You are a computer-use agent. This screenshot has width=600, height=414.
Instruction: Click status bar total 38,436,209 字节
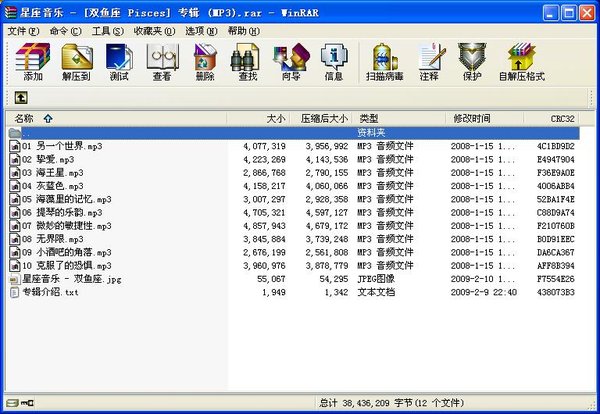coord(366,403)
